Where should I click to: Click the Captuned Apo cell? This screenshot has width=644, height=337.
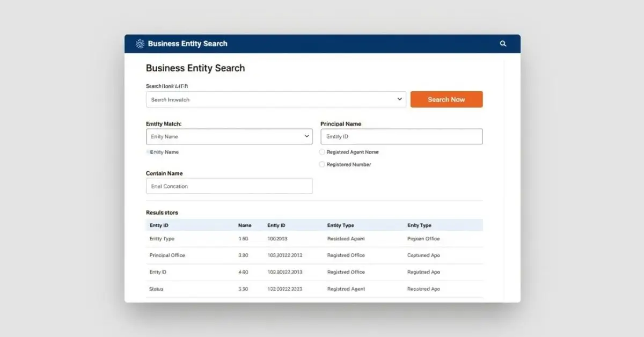click(x=423, y=255)
